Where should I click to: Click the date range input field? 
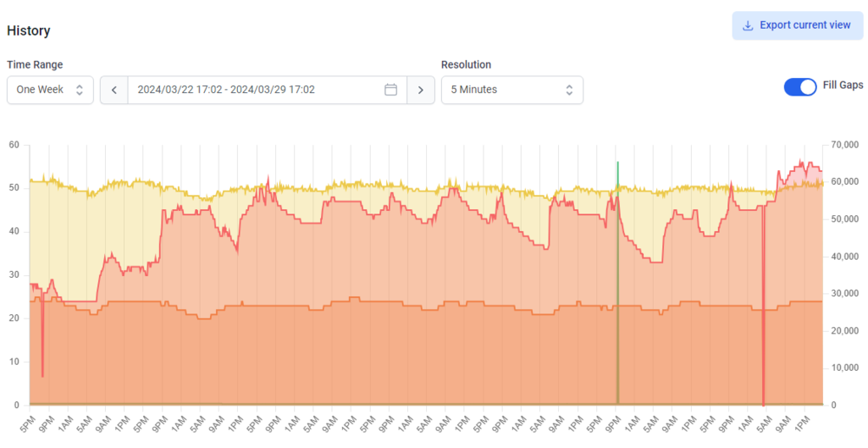(267, 89)
